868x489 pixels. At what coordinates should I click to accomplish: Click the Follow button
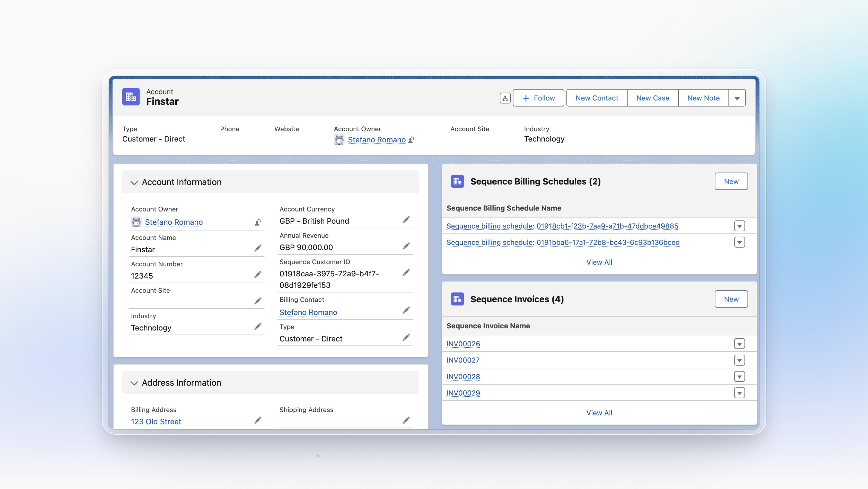538,98
